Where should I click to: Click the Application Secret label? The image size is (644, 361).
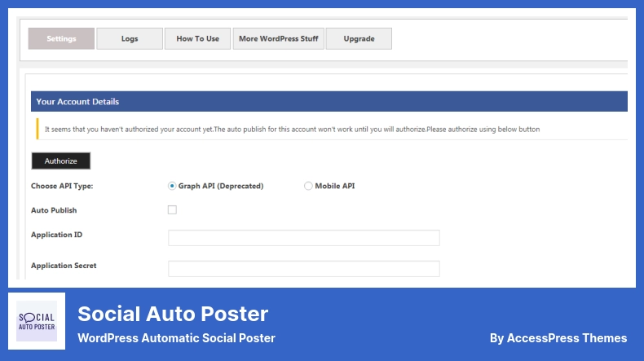point(64,266)
